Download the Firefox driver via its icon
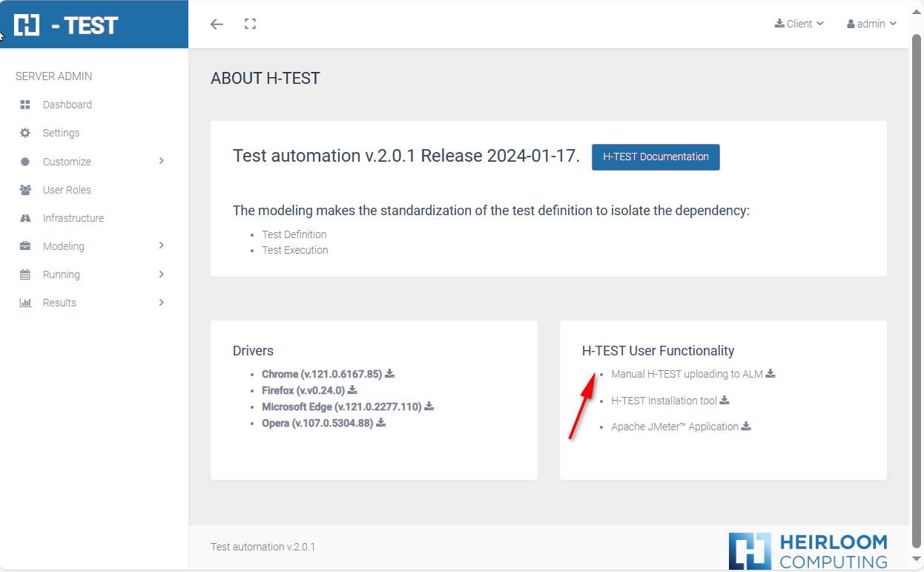This screenshot has height=572, width=924. [x=353, y=390]
